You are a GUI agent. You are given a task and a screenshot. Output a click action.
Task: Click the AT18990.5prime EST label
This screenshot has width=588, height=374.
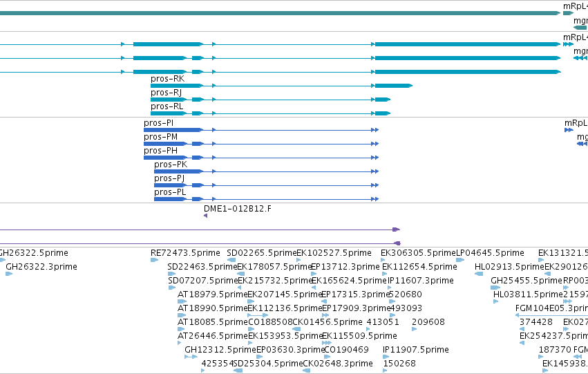(213, 309)
